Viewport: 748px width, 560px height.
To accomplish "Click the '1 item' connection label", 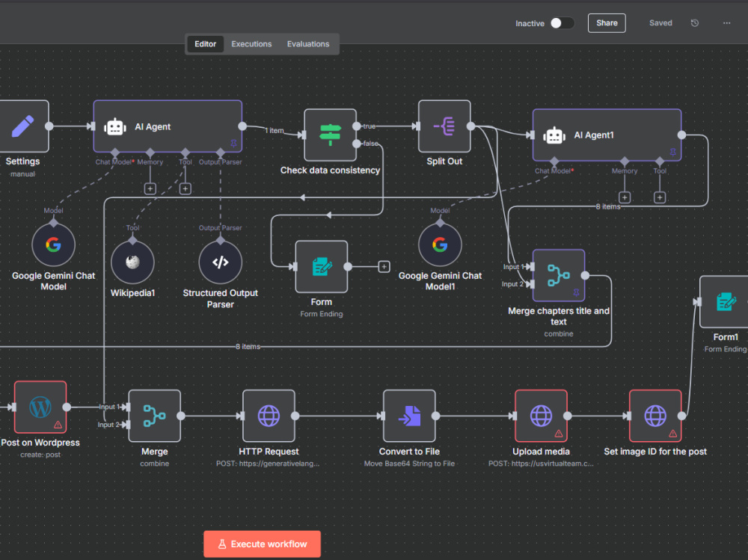I will (x=275, y=130).
